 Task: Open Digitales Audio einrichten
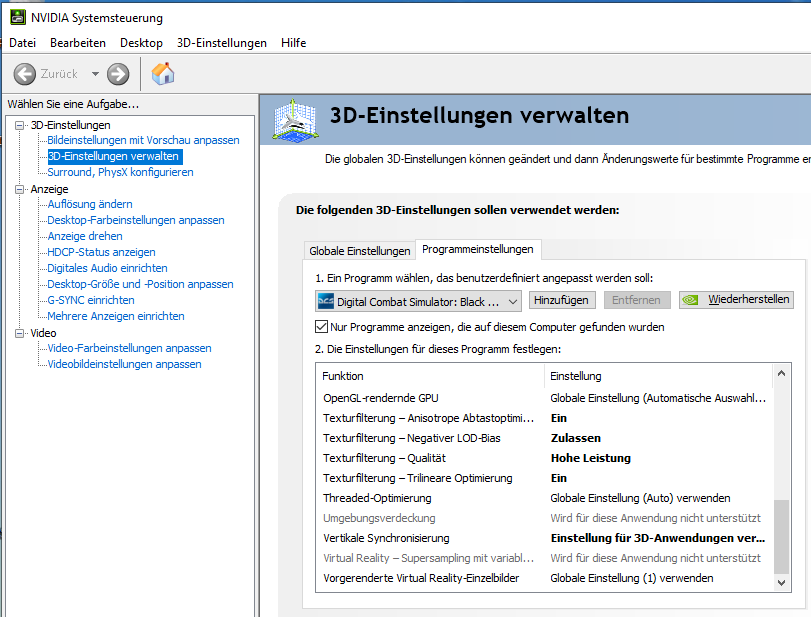(108, 268)
